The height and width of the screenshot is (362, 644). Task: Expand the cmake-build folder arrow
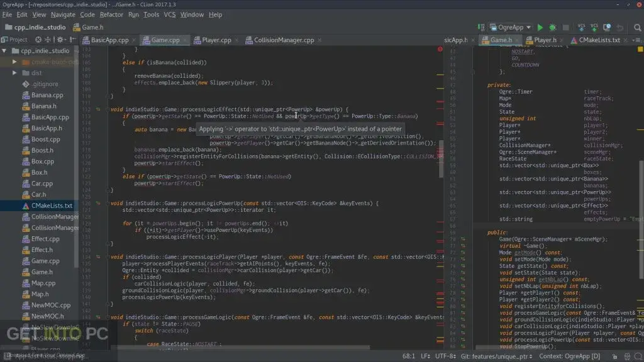[x=14, y=61]
